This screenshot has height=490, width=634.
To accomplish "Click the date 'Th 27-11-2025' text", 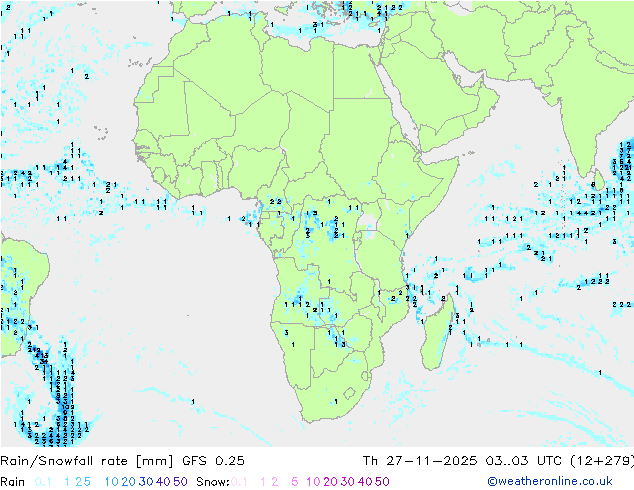I will [420, 461].
